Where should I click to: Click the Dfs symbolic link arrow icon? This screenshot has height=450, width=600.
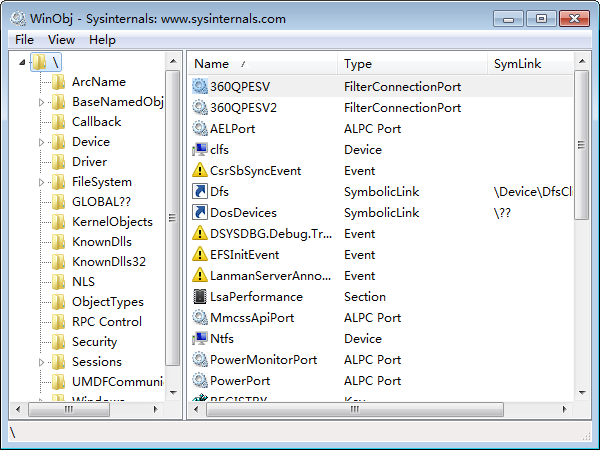[200, 191]
